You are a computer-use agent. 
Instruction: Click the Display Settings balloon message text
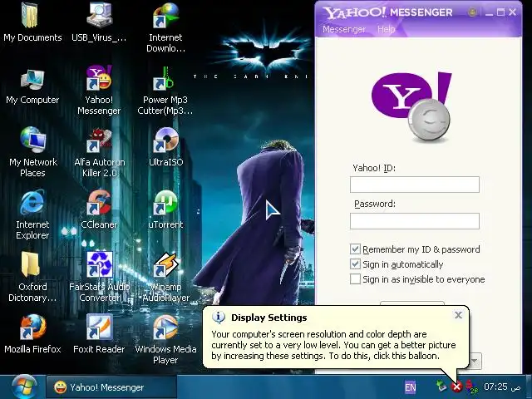point(333,345)
